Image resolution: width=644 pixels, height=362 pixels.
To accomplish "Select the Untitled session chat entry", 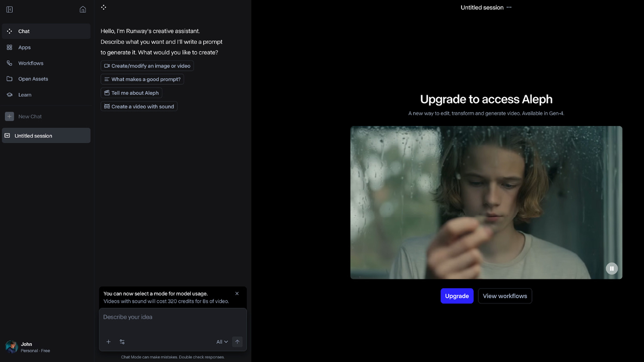I will (x=46, y=136).
